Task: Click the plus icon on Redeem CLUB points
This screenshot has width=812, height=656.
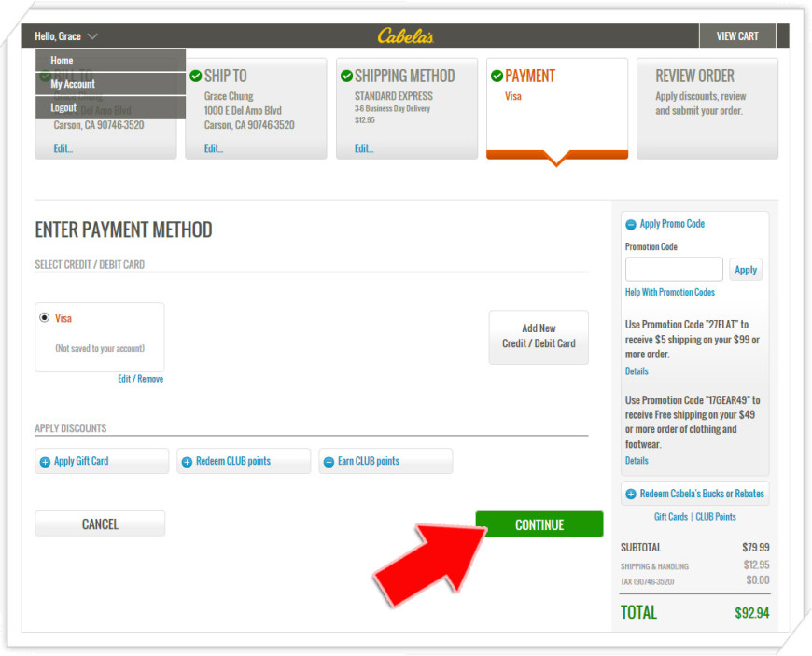Action: (187, 462)
